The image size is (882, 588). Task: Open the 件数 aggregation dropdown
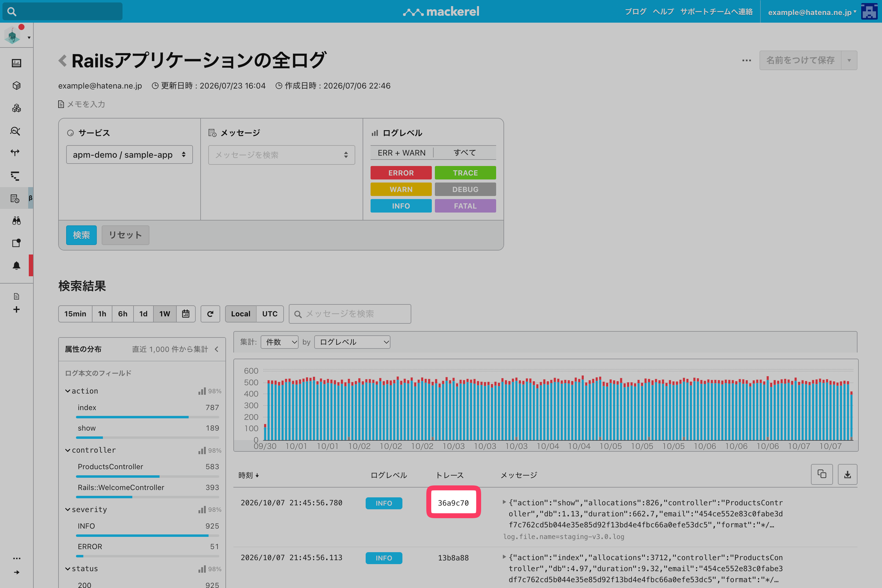coord(280,342)
